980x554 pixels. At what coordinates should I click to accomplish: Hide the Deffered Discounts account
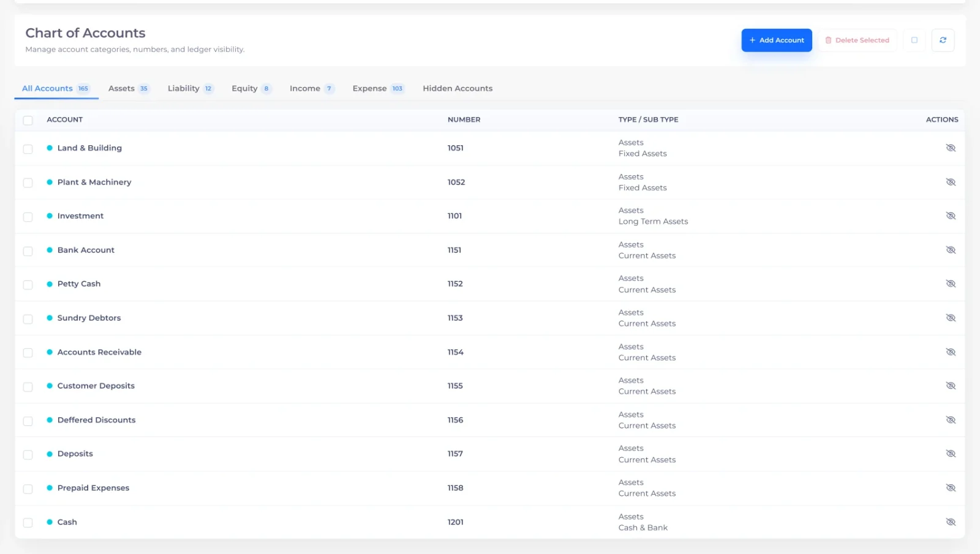951,420
